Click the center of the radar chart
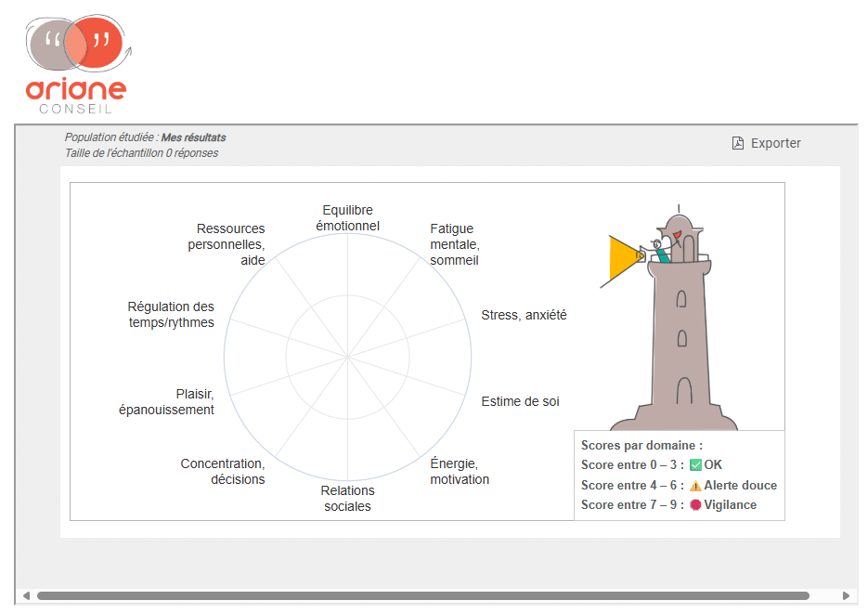This screenshot has width=868, height=613. click(347, 357)
